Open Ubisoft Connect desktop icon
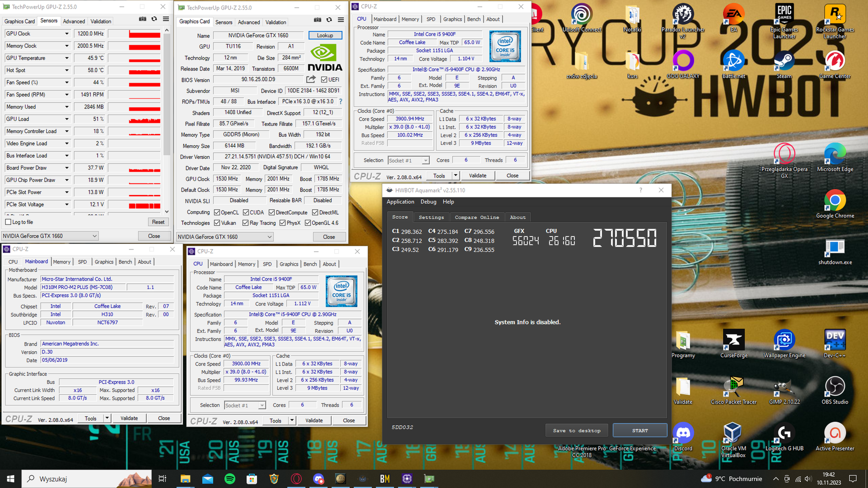The width and height of the screenshot is (868, 488). coord(581,19)
